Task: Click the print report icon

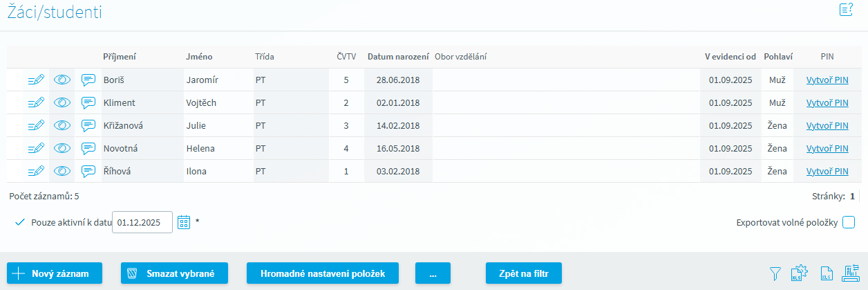Action: tap(850, 273)
